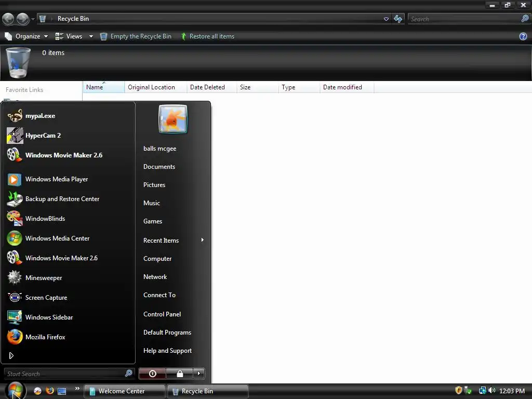Open mypal.exe raccoon icon
The width and height of the screenshot is (532, 399).
[x=15, y=116]
